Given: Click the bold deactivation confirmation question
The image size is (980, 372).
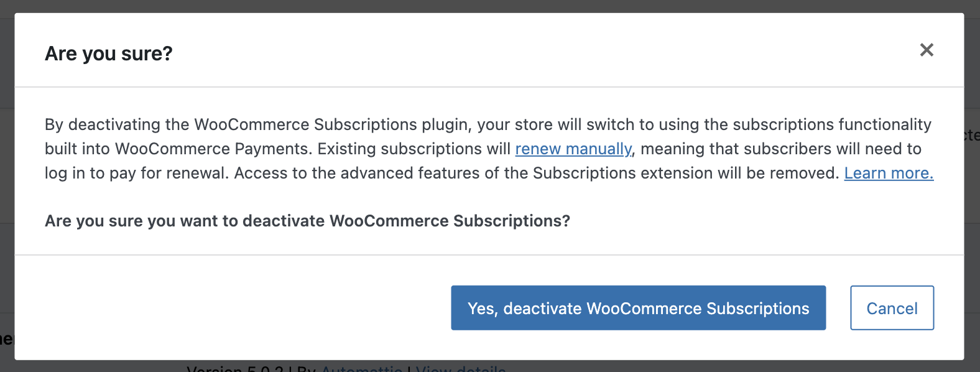Looking at the screenshot, I should (x=307, y=221).
